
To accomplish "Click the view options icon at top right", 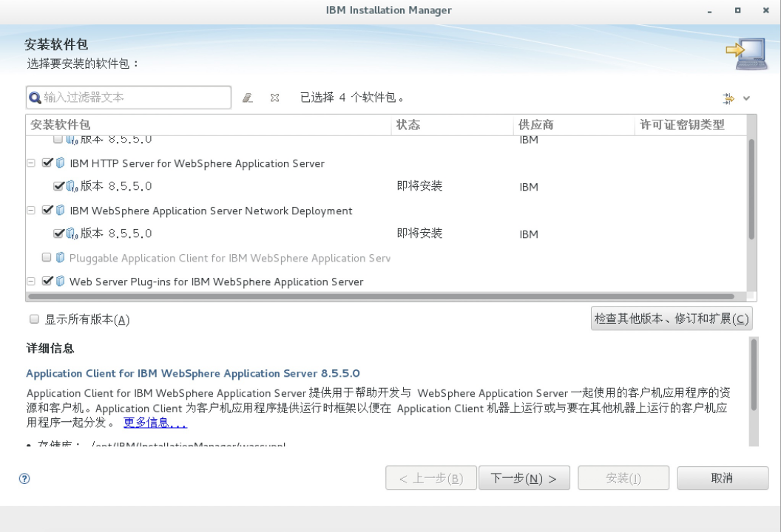I will [728, 98].
